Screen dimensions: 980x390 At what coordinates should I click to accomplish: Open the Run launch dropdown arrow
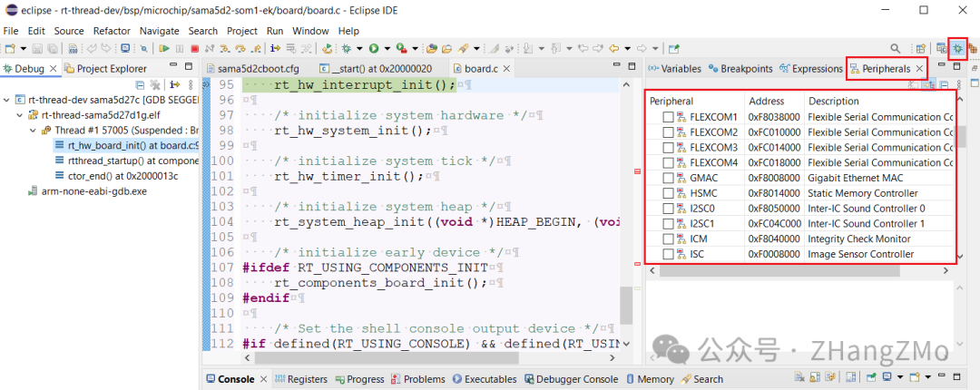[x=387, y=48]
